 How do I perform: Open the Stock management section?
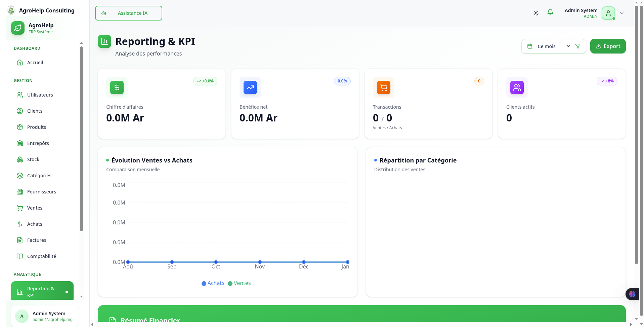tap(33, 159)
